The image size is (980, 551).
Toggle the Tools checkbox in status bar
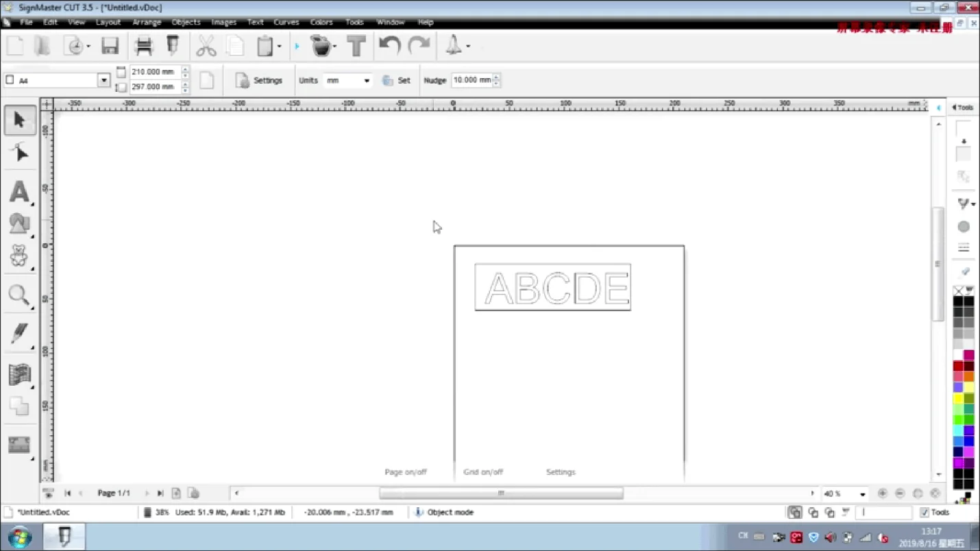click(x=924, y=512)
